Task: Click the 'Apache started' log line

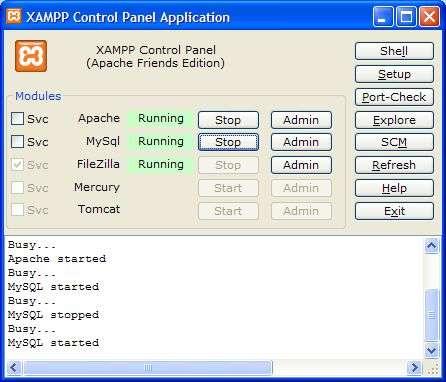Action: pyautogui.click(x=57, y=259)
